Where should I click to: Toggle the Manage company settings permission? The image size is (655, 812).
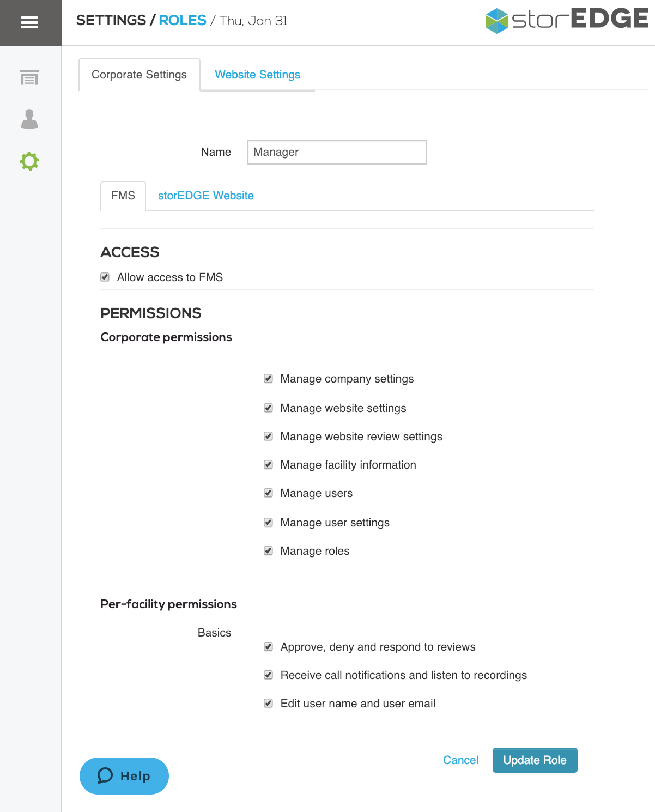coord(268,378)
